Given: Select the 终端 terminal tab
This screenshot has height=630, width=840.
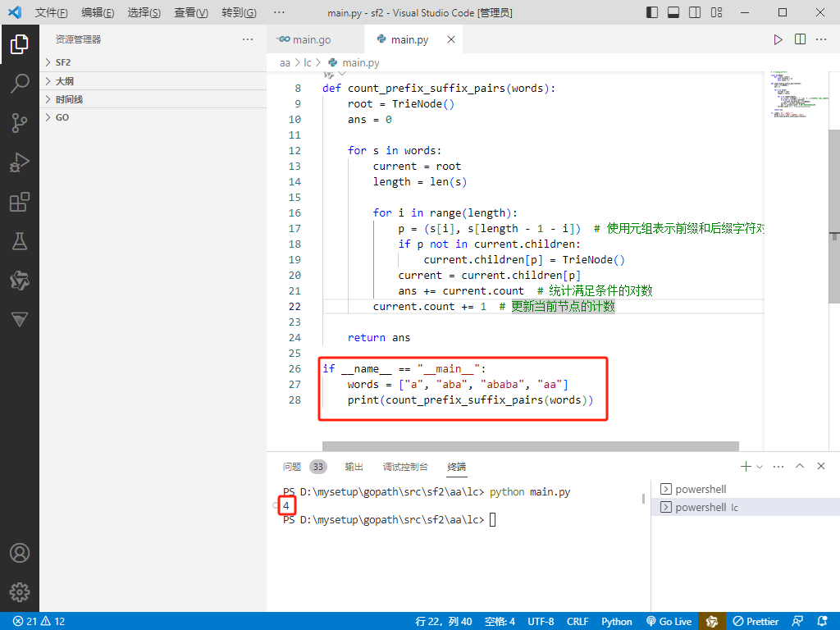Looking at the screenshot, I should point(456,467).
